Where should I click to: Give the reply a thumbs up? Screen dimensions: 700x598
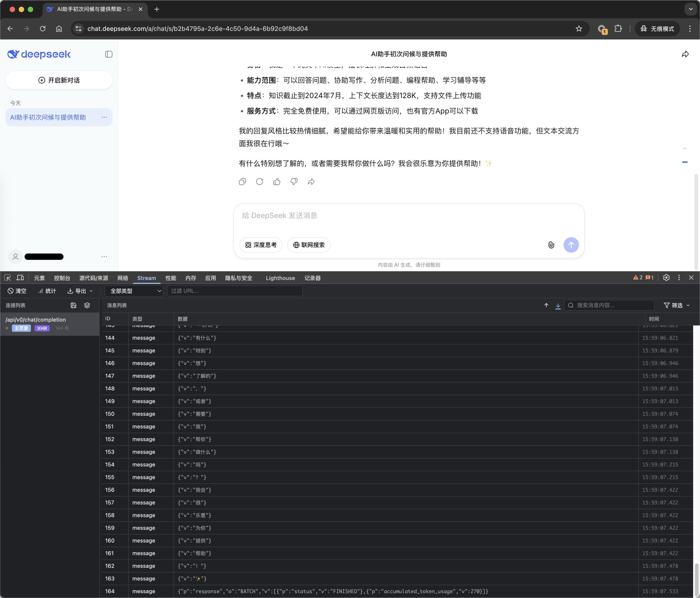(277, 181)
